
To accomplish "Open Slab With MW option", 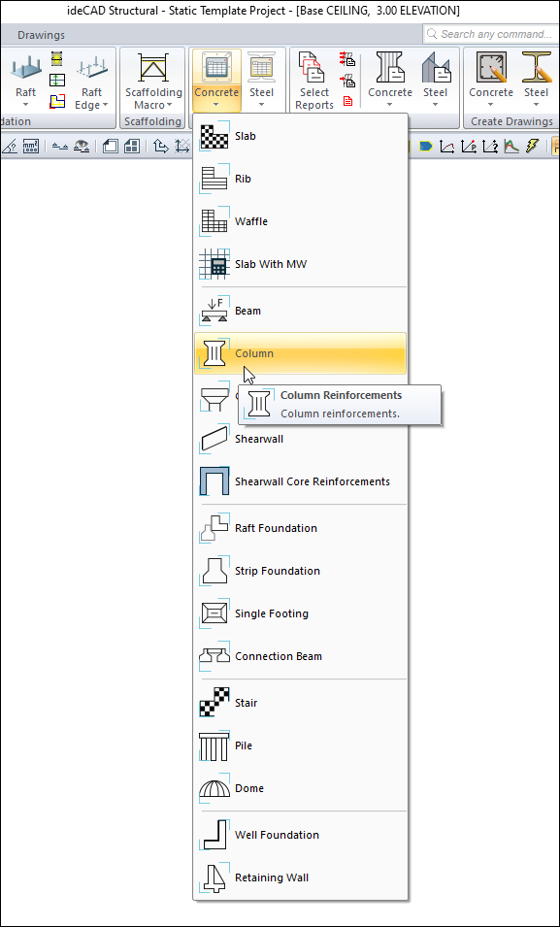I will [x=301, y=264].
